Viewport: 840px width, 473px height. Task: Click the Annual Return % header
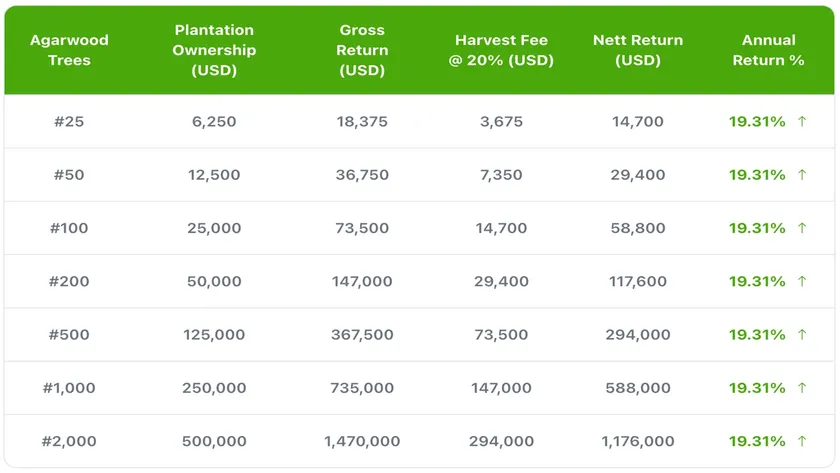(x=768, y=50)
